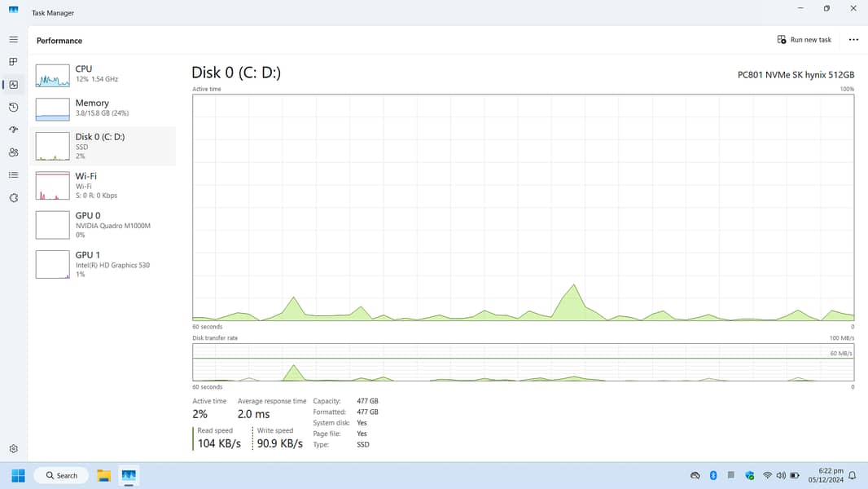The width and height of the screenshot is (868, 489).
Task: Open the Services page icon
Action: tap(13, 198)
